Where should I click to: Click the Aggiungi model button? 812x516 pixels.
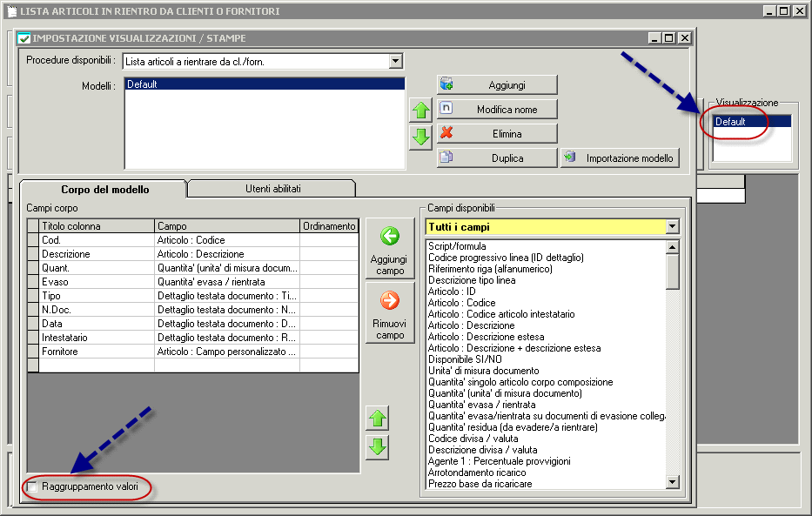[x=497, y=85]
